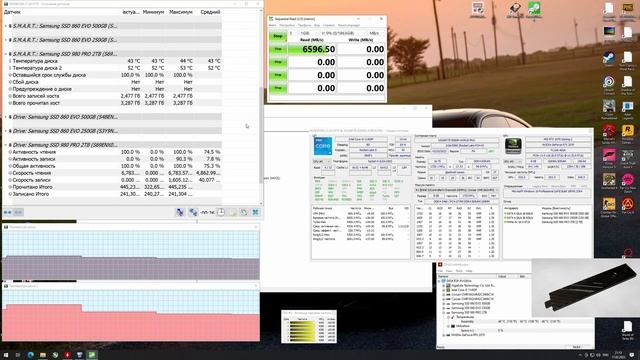Open notification center in system tray
The width and height of the screenshot is (640, 360).
tap(631, 355)
